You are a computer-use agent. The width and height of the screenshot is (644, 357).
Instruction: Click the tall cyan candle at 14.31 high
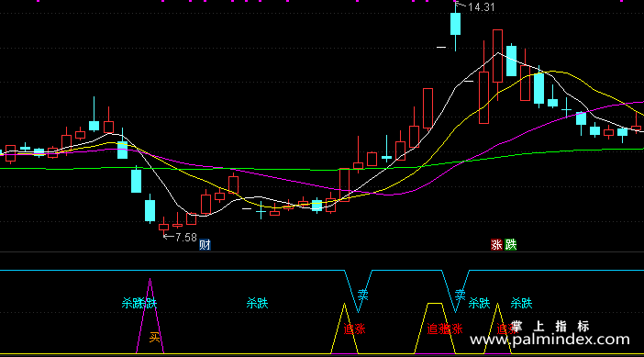click(x=456, y=24)
